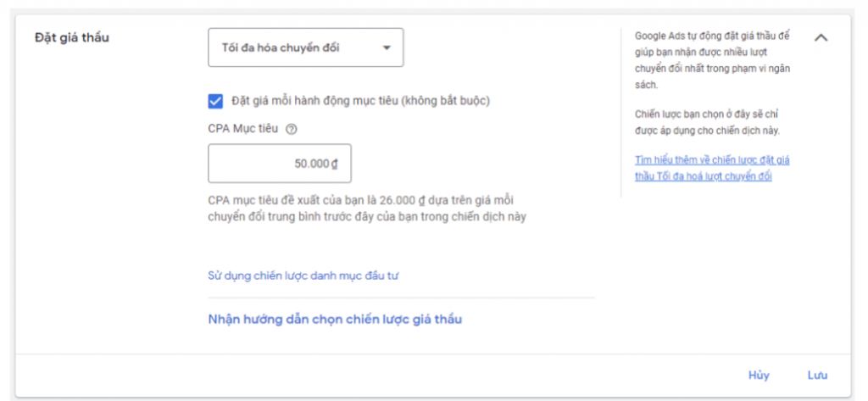Click thầu Tối đa hoá lượt chuyển đổi link line
868x401 pixels.
704,176
